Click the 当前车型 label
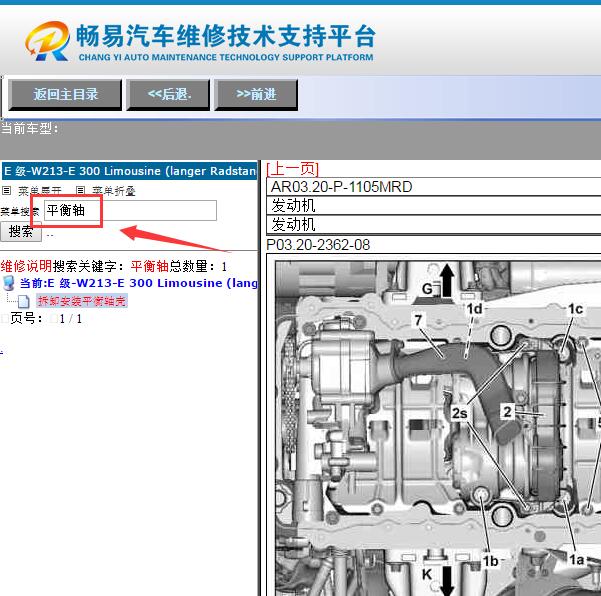 click(x=30, y=129)
